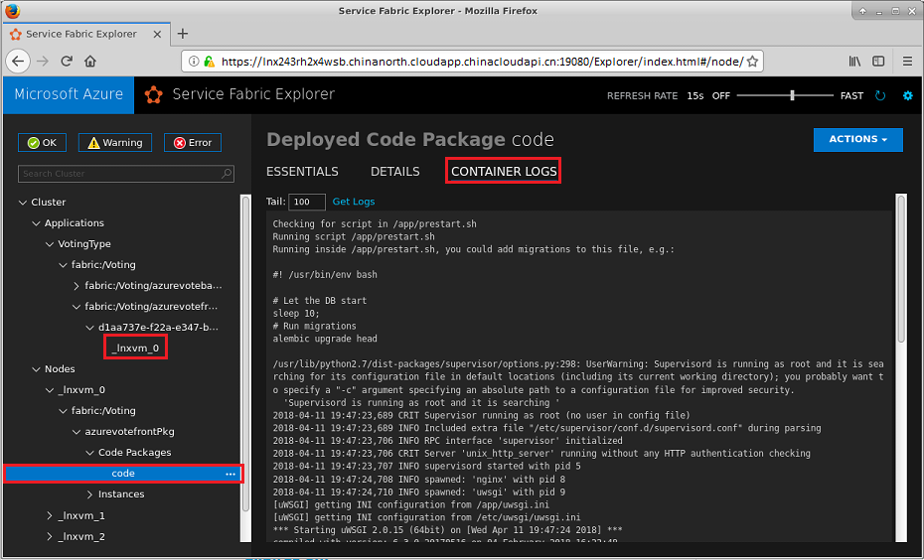924x560 pixels.
Task: Open the ACTIONS dropdown
Action: pos(857,140)
